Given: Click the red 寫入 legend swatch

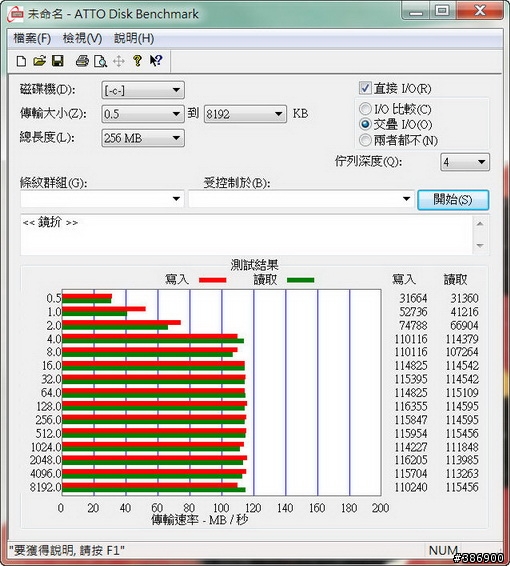Looking at the screenshot, I should coord(213,280).
